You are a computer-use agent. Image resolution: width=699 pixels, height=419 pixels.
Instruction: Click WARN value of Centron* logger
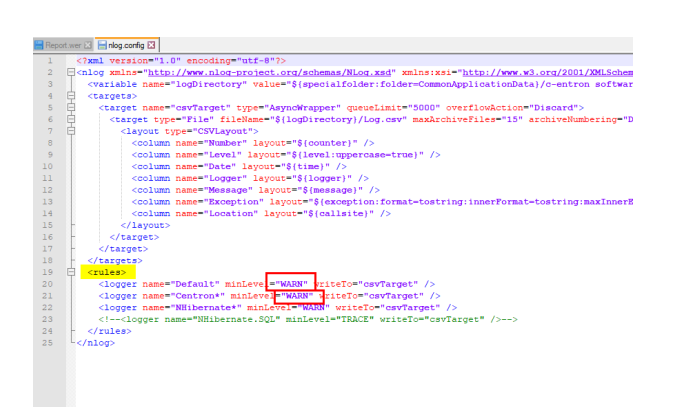(297, 295)
